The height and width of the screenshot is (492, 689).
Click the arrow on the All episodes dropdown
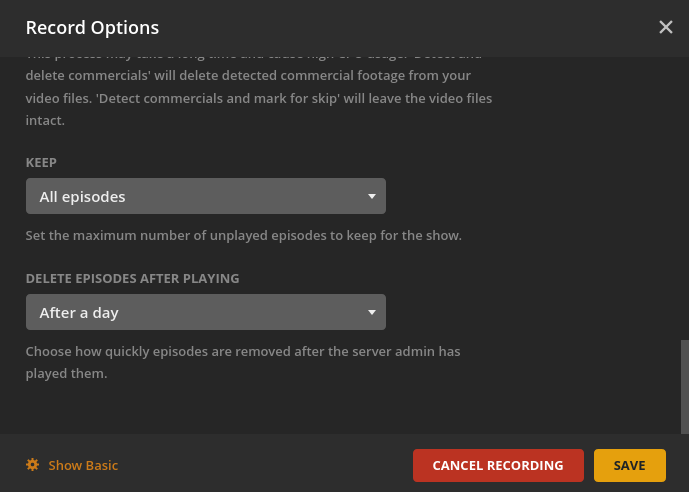pos(371,197)
